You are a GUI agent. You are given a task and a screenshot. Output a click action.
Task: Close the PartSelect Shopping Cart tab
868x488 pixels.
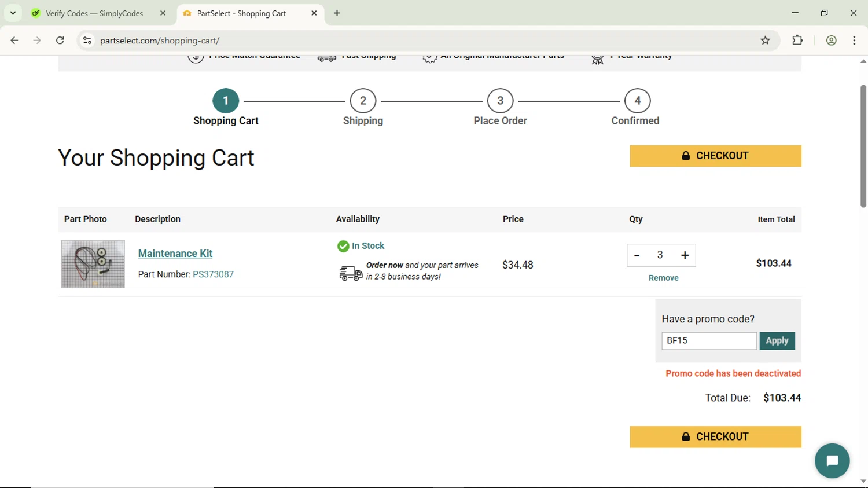point(314,13)
